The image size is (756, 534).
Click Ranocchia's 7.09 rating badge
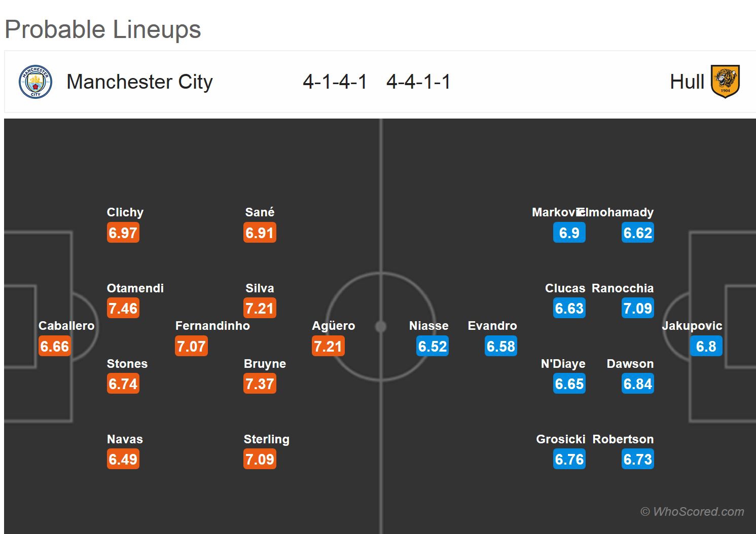click(x=637, y=309)
